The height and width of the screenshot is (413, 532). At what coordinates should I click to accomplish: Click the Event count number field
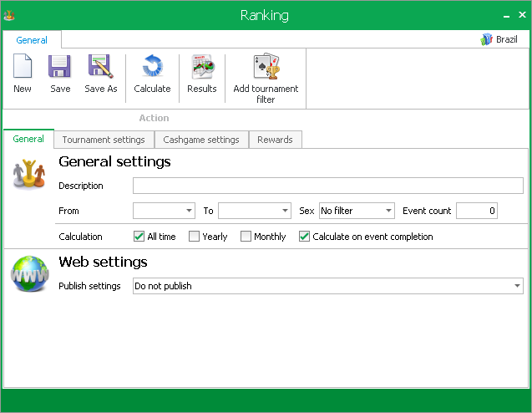[477, 211]
